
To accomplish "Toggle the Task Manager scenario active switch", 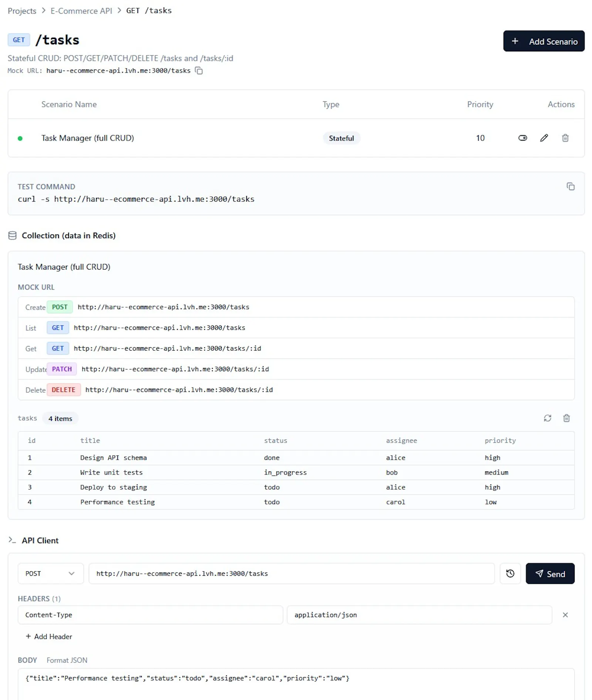I will point(522,138).
